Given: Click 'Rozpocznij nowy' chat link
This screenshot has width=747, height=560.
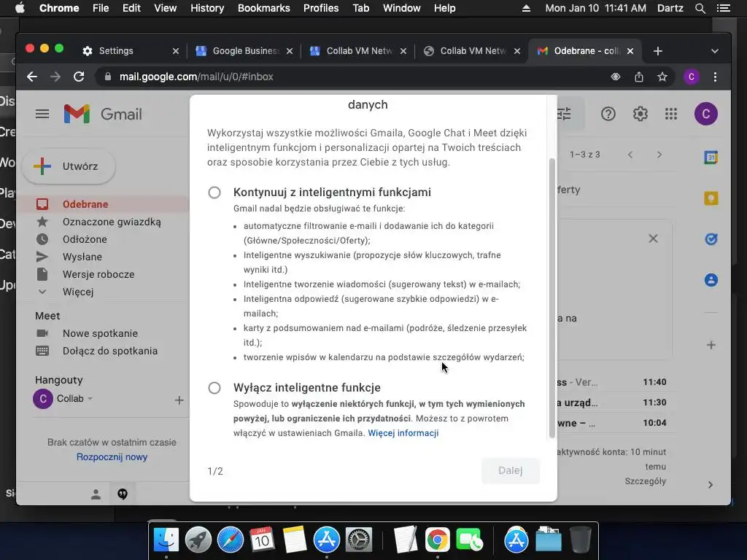Looking at the screenshot, I should click(112, 456).
